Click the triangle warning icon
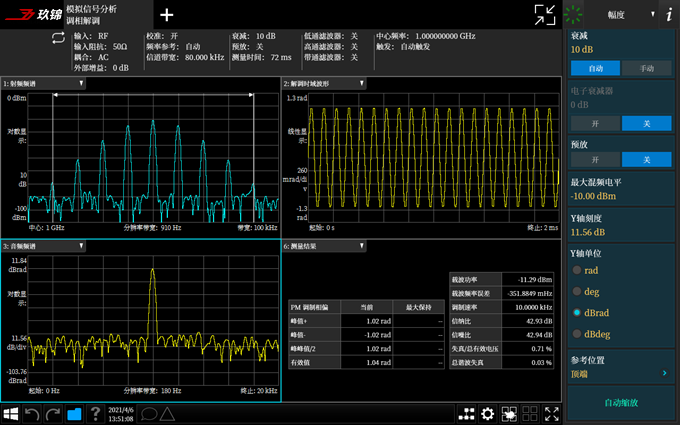 pyautogui.click(x=167, y=414)
